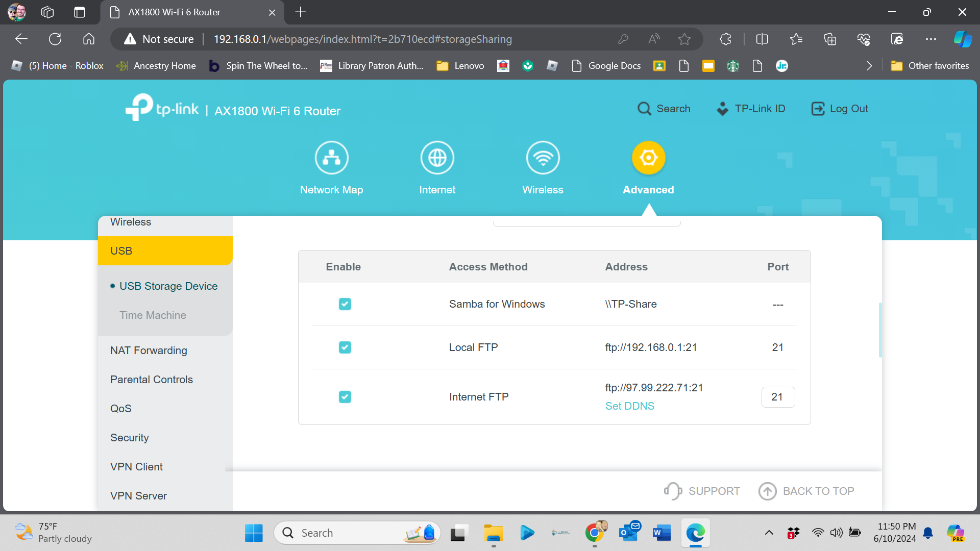This screenshot has width=980, height=551.
Task: Uncheck Samba for Windows checkbox
Action: pos(345,304)
